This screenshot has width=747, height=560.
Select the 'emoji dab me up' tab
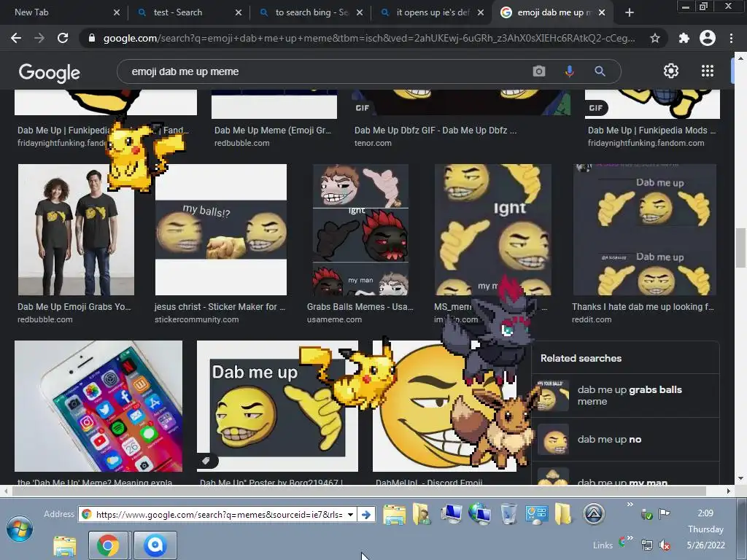(554, 12)
